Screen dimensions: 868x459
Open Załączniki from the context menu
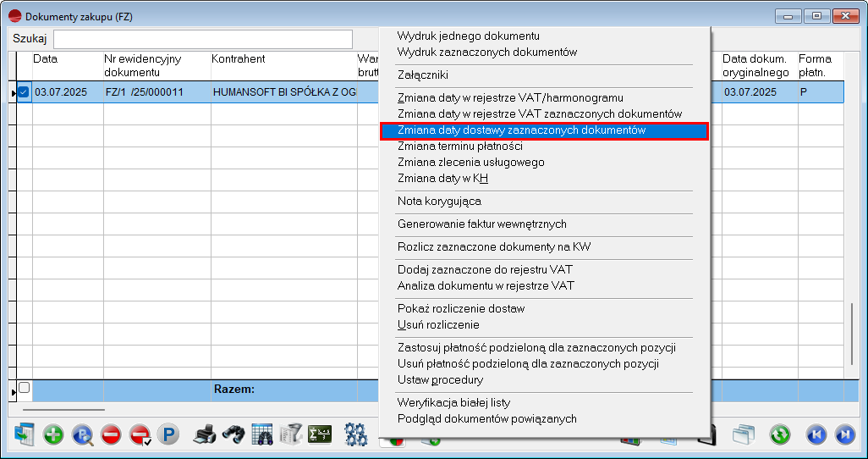[x=423, y=75]
